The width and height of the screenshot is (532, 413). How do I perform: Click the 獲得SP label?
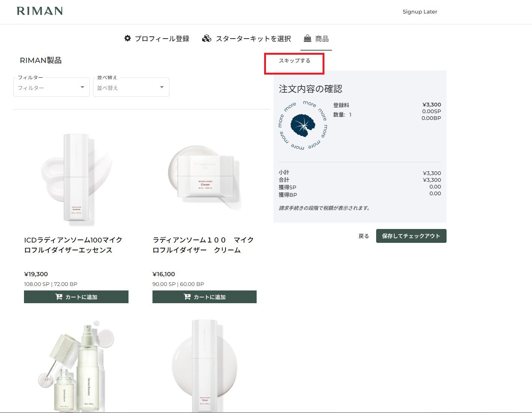point(287,187)
